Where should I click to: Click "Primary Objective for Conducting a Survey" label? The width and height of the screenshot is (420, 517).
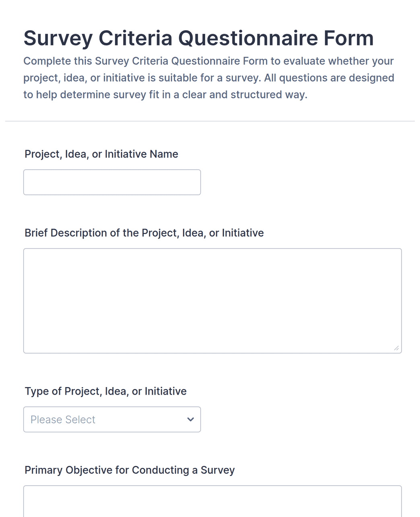point(130,470)
